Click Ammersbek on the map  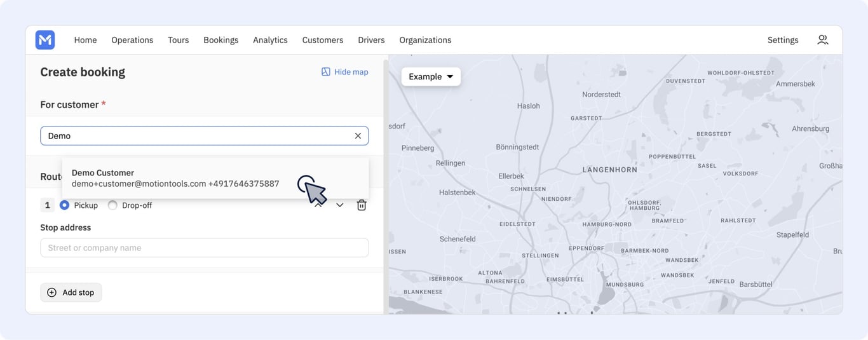[x=796, y=84]
